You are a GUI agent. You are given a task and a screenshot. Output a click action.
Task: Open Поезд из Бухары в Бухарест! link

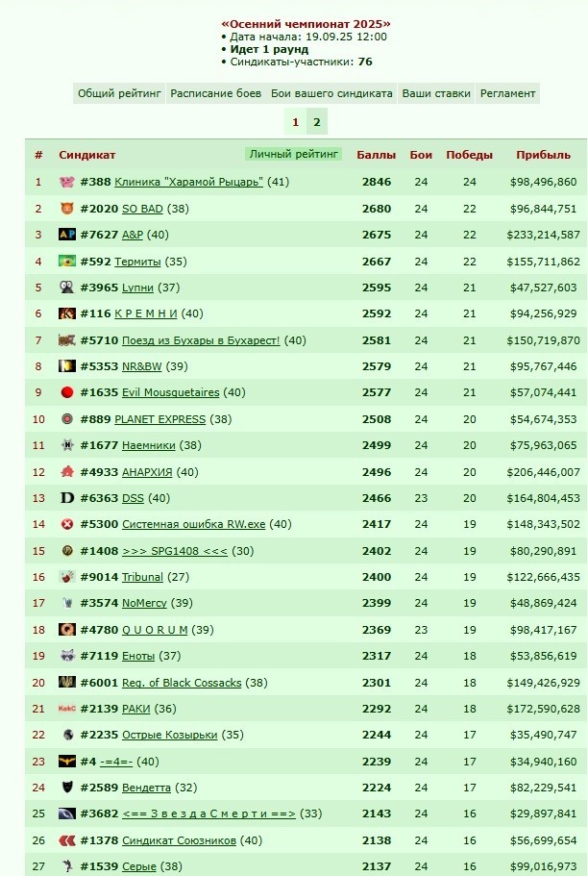[201, 340]
